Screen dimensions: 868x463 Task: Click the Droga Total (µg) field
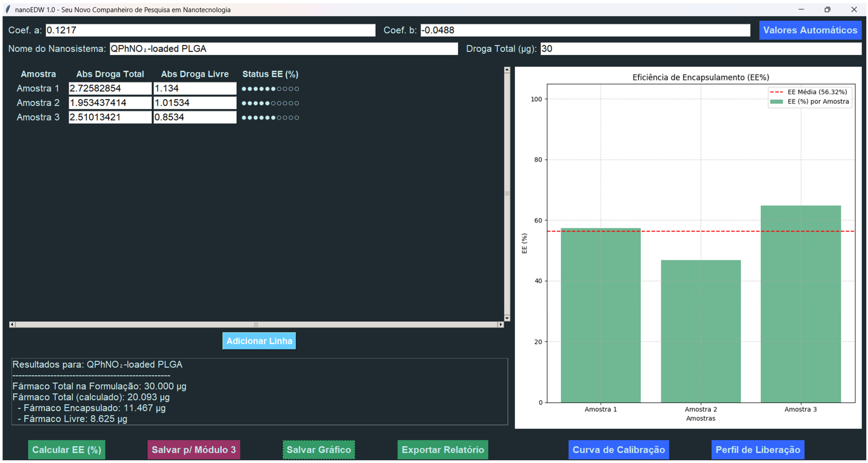701,49
